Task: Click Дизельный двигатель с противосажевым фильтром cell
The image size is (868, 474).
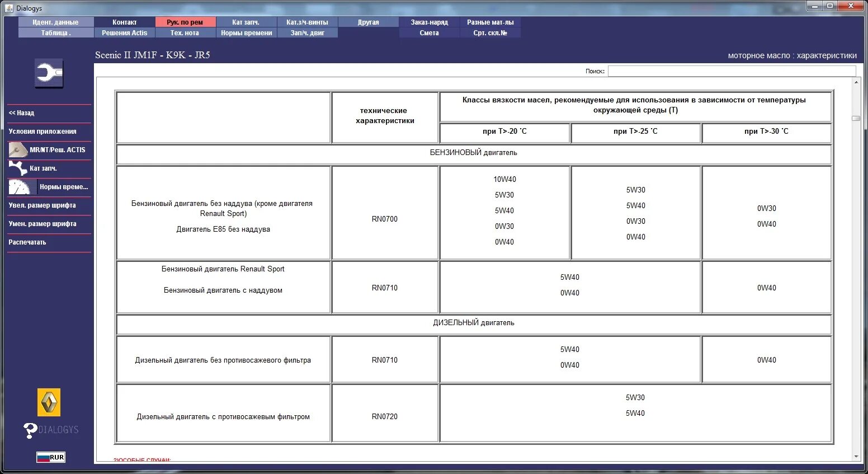Action: [223, 413]
